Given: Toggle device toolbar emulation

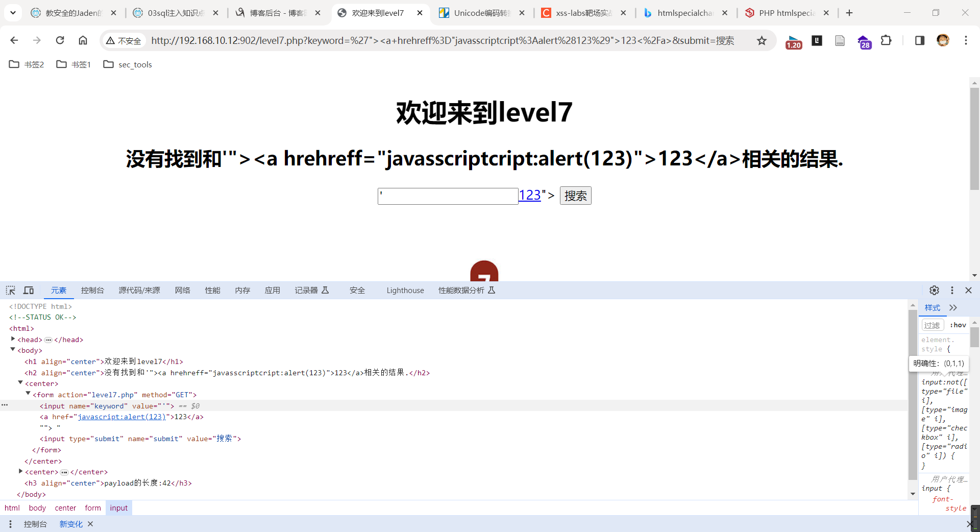Looking at the screenshot, I should (x=29, y=291).
